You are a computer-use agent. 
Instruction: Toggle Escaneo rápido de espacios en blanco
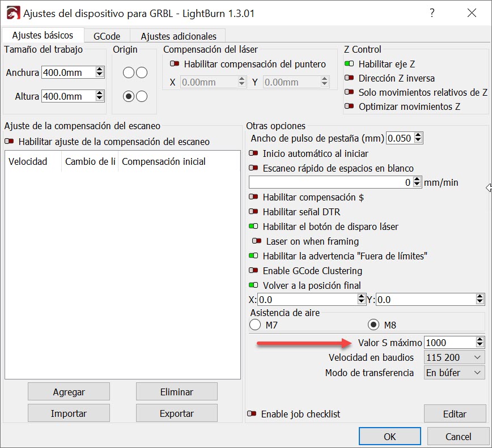[253, 168]
